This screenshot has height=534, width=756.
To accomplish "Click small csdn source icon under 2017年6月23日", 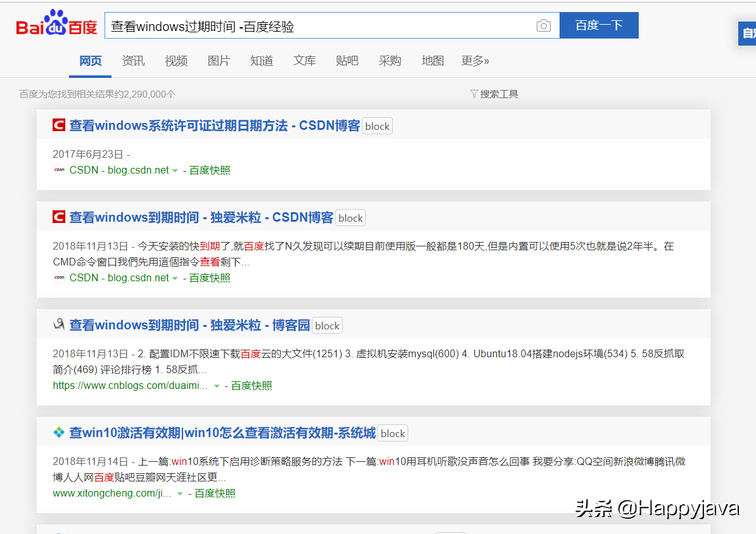I will 59,170.
